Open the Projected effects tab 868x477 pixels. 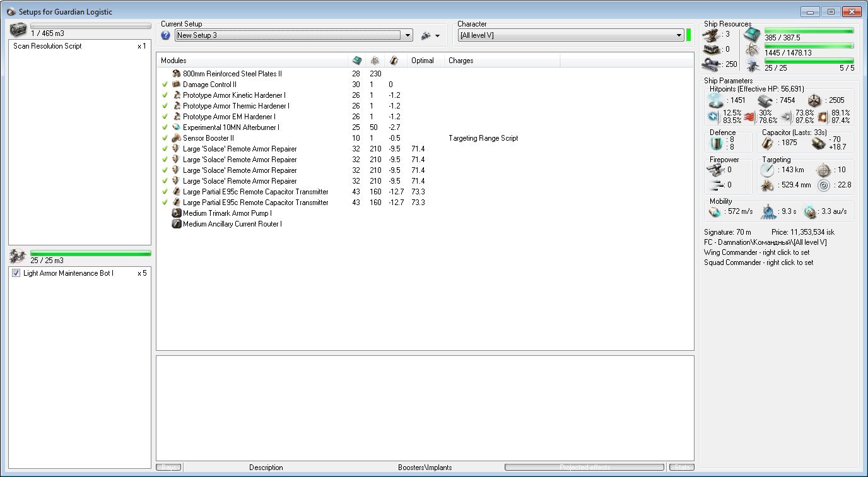pos(584,468)
